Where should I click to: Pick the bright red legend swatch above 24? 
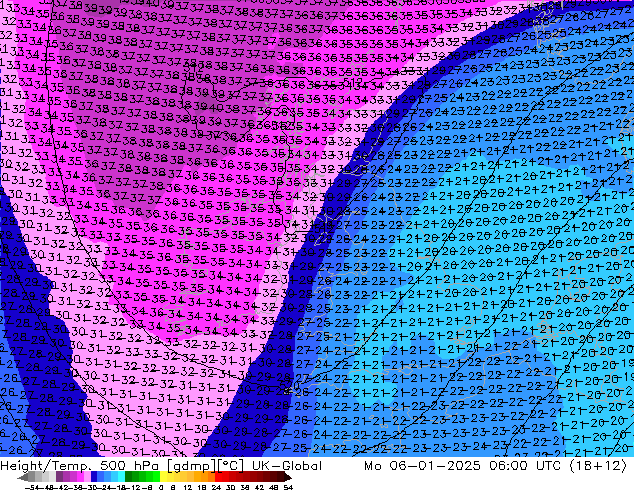click(218, 477)
